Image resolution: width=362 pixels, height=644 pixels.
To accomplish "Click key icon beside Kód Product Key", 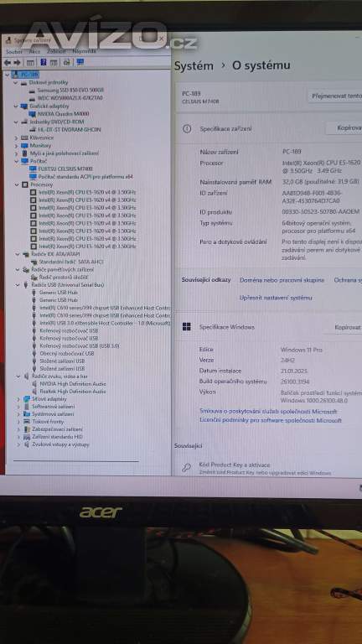I will tap(186, 467).
